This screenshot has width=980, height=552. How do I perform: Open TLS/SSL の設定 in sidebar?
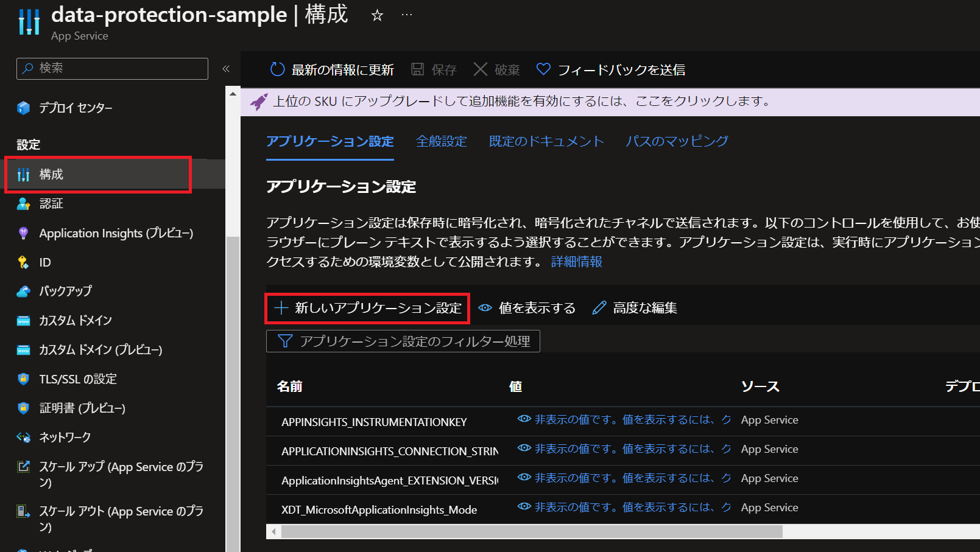78,379
